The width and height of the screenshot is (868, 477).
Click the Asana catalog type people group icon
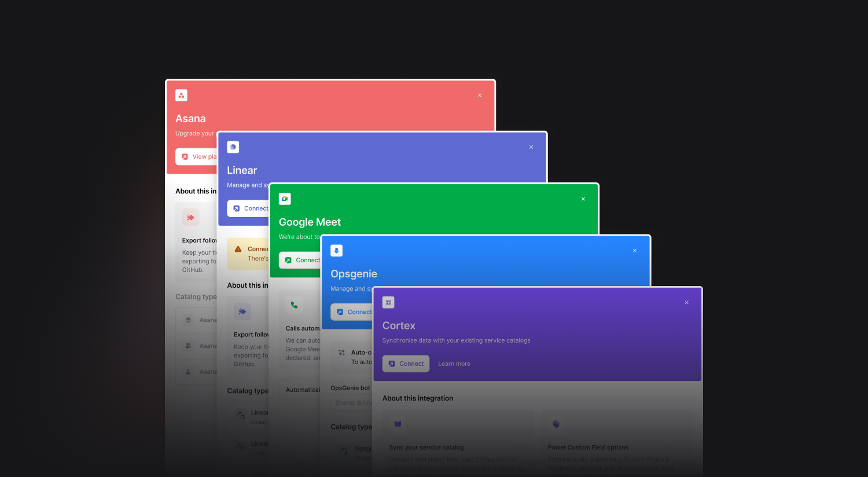188,346
